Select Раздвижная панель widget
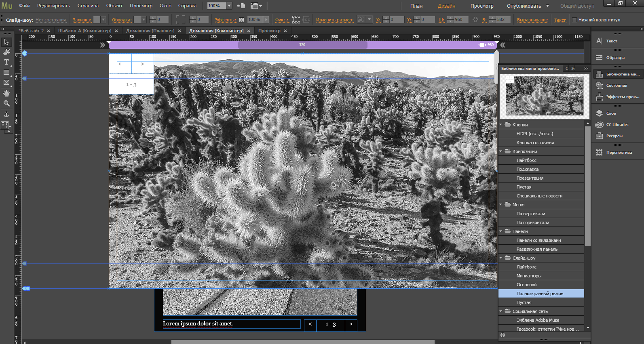Screen dimensions: 644x344 pyautogui.click(x=541, y=249)
